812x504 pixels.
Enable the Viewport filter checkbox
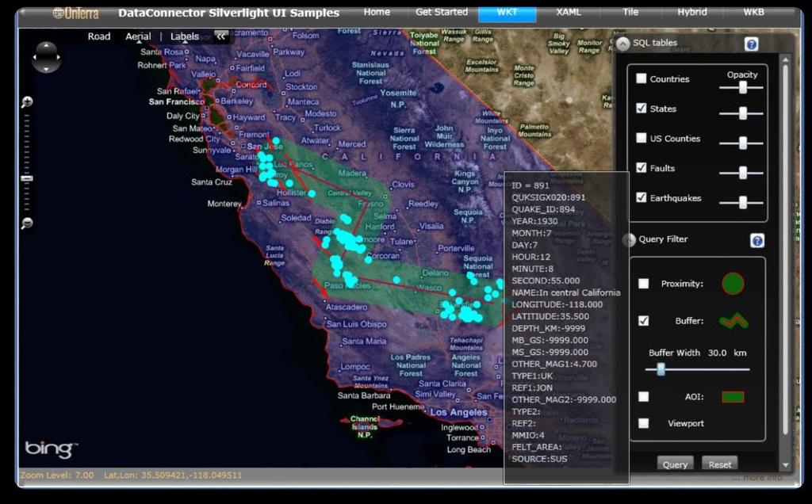(643, 423)
